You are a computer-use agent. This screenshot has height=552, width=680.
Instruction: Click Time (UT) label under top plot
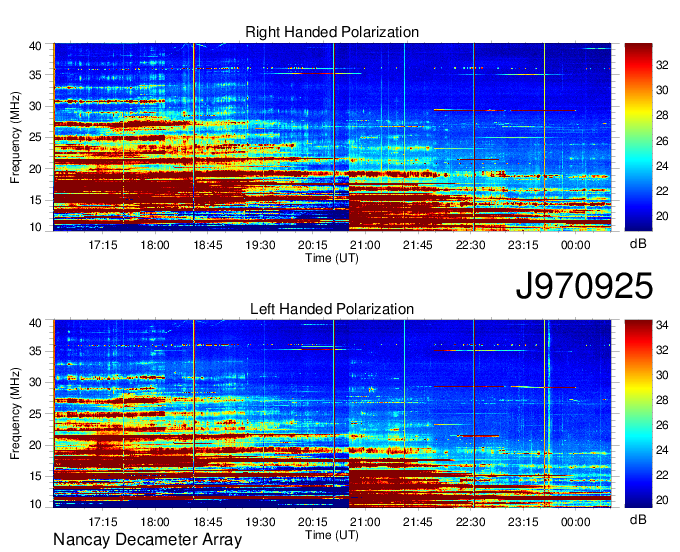click(332, 258)
